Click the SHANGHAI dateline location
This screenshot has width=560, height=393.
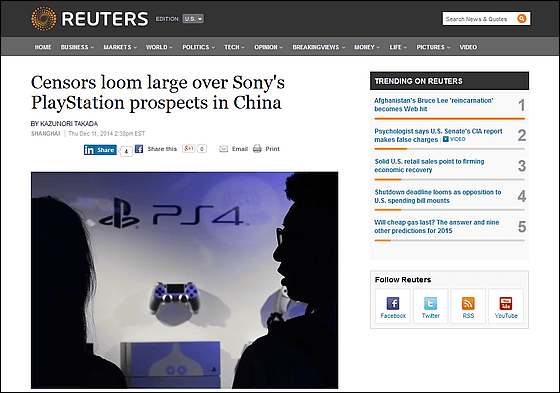point(45,134)
